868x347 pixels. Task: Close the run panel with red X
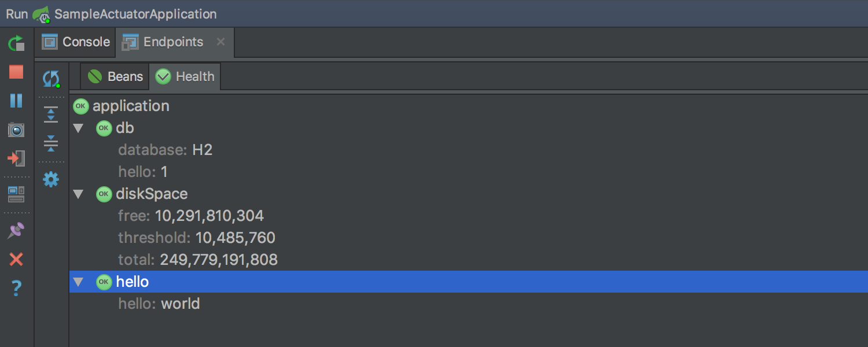(x=16, y=259)
